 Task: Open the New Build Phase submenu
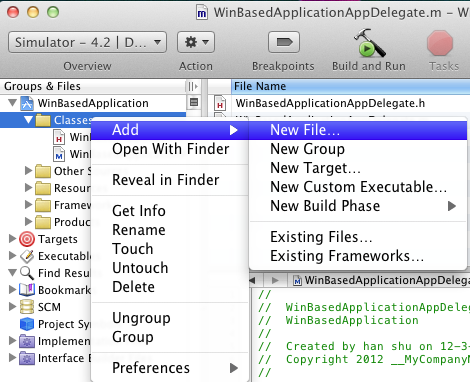(358, 206)
